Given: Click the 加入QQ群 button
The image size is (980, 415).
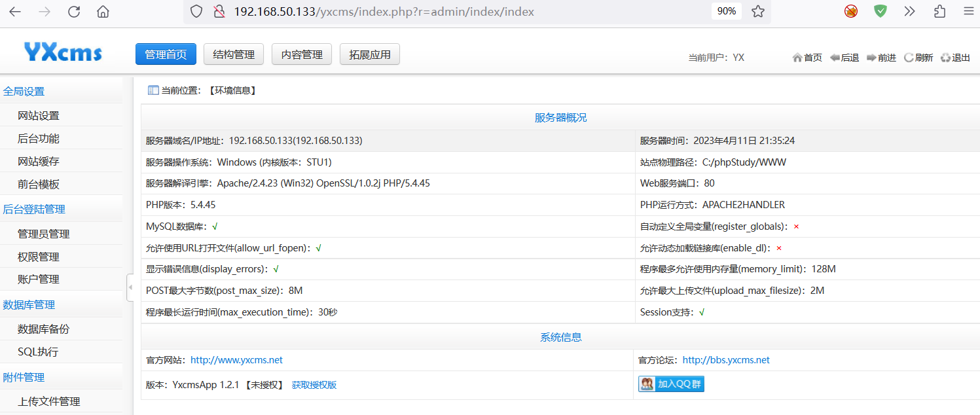Looking at the screenshot, I should click(x=671, y=384).
